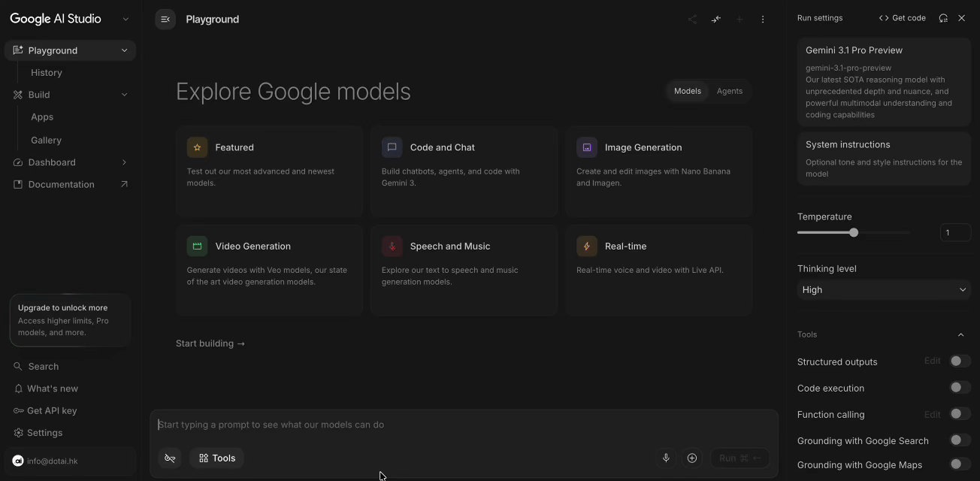Click the Temperature value input field
The image size is (980, 481).
click(955, 232)
